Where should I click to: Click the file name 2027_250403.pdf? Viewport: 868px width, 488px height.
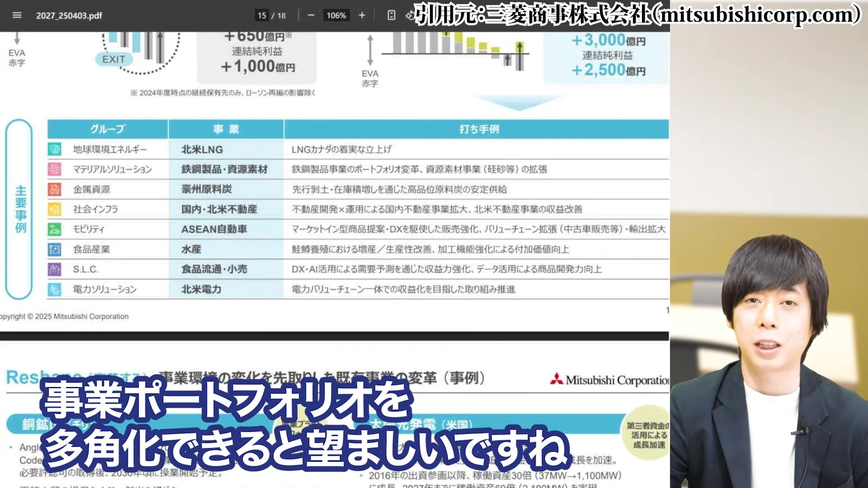(69, 16)
